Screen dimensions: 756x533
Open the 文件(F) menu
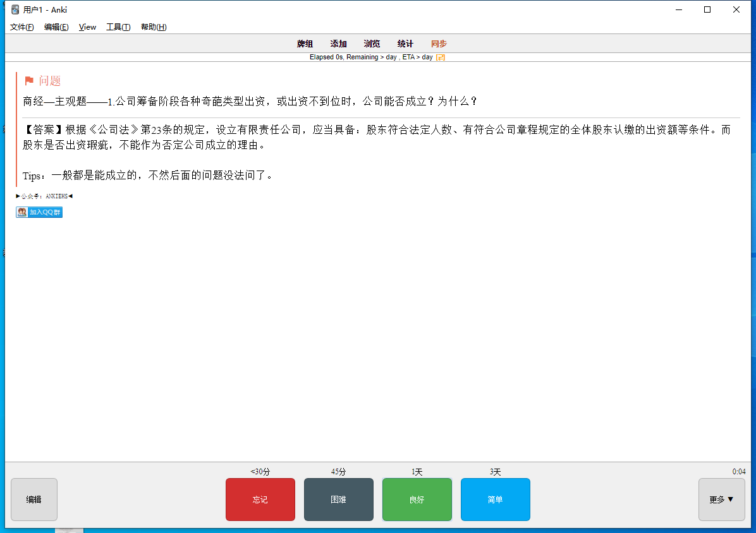click(21, 27)
